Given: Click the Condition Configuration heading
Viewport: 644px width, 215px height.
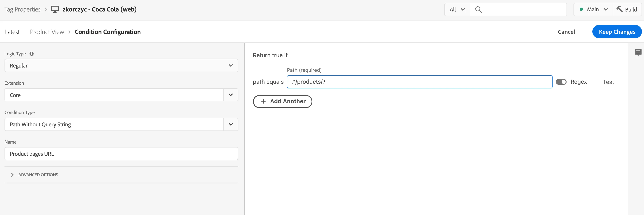Looking at the screenshot, I should tap(107, 32).
